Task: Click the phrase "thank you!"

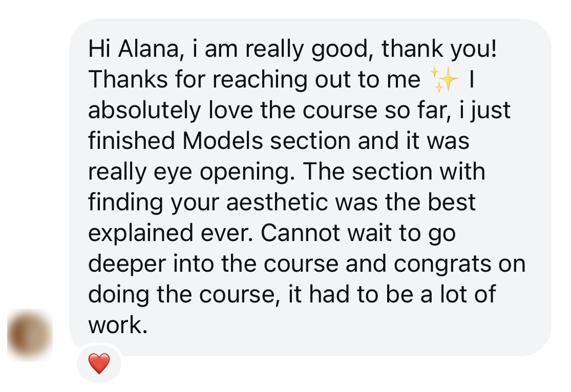Action: click(x=439, y=49)
